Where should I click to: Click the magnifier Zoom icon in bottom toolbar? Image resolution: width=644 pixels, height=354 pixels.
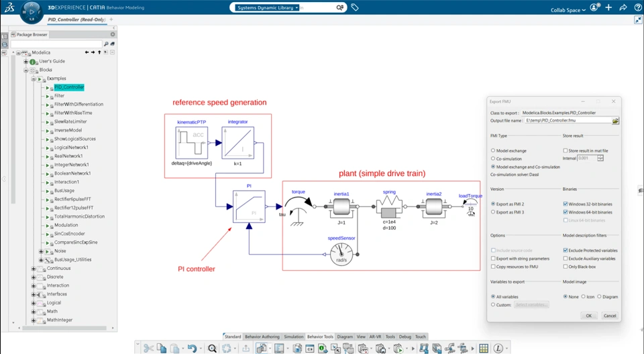point(212,348)
